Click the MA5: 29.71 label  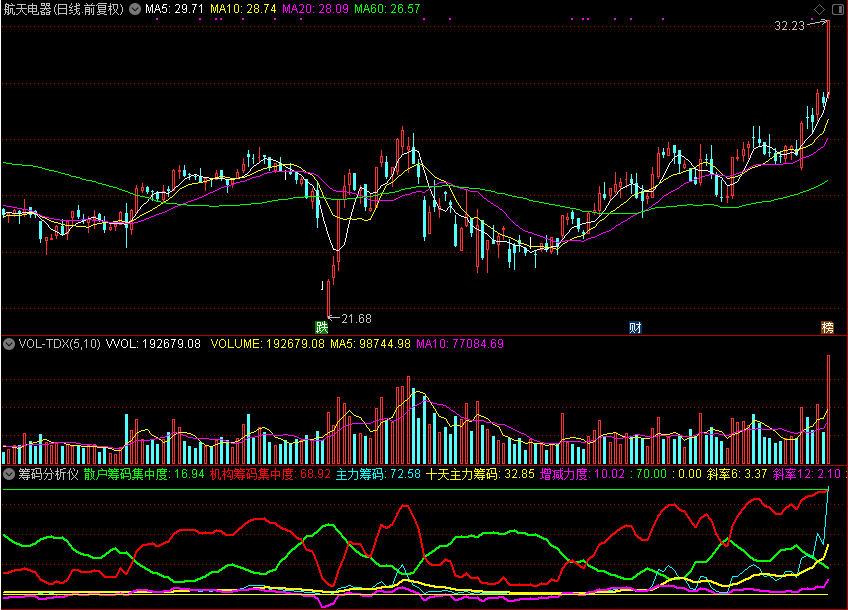coord(174,9)
